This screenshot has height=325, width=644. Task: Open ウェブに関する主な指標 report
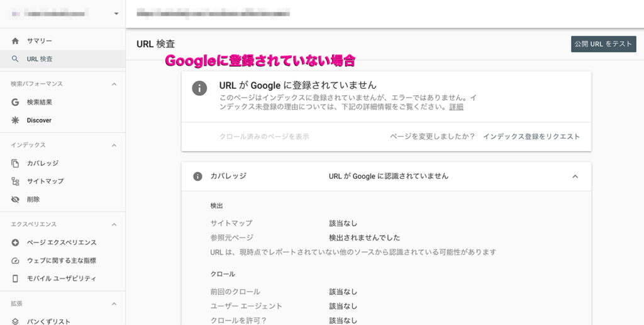click(x=63, y=260)
